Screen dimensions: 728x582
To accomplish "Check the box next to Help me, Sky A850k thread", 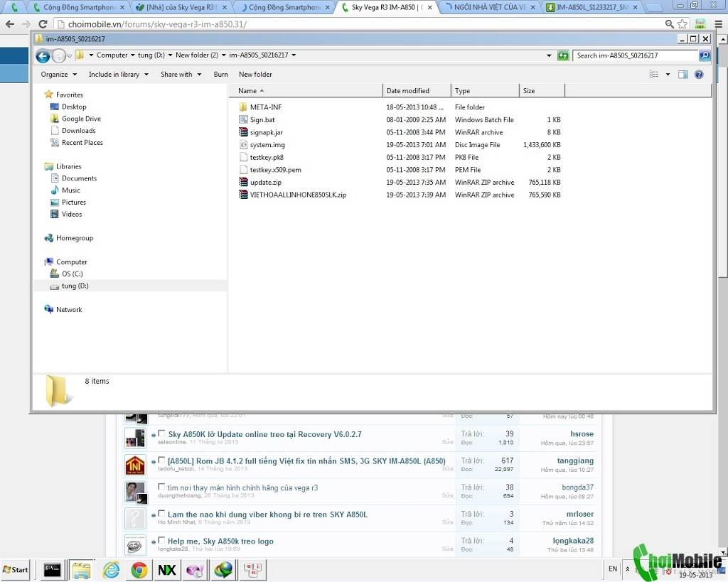I will click(x=161, y=540).
